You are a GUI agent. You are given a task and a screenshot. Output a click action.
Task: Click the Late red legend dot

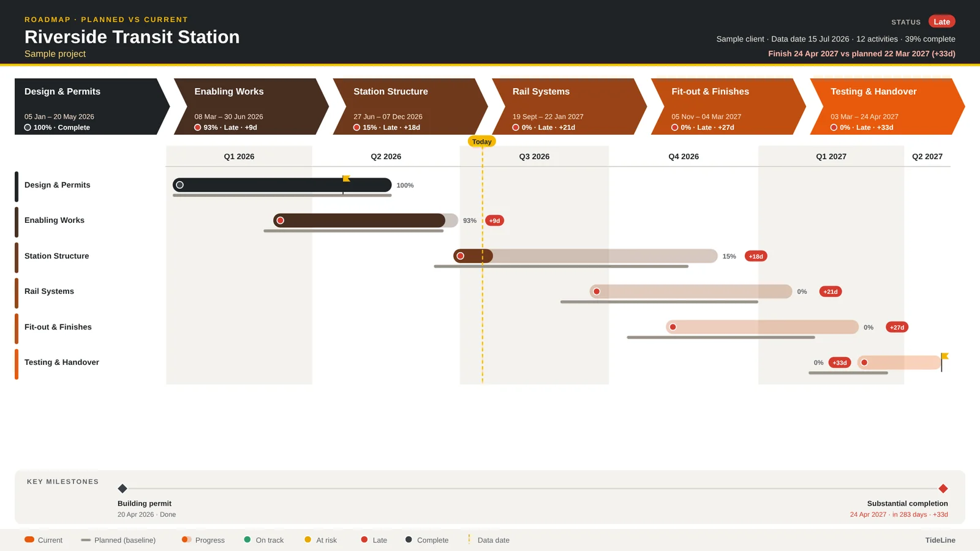pyautogui.click(x=364, y=539)
